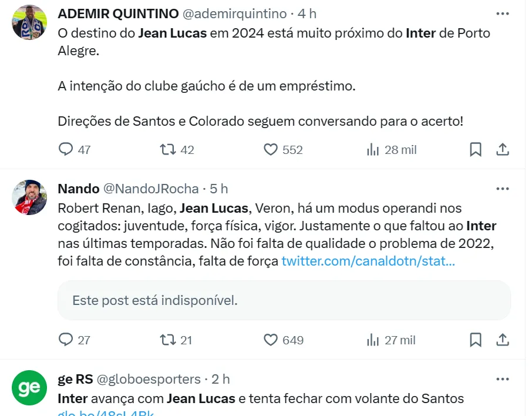This screenshot has width=532, height=416.
Task: Reply to Nando's post
Action: (66, 340)
